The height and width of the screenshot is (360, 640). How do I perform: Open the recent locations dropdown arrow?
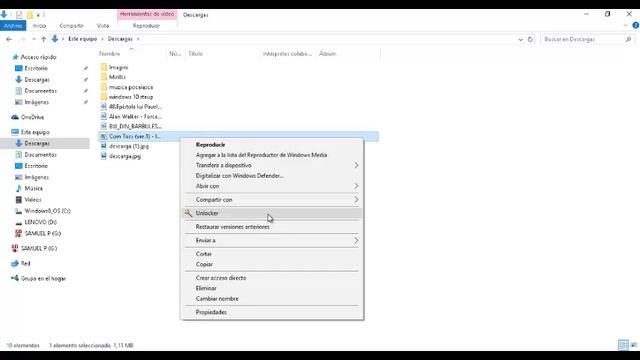pos(33,39)
